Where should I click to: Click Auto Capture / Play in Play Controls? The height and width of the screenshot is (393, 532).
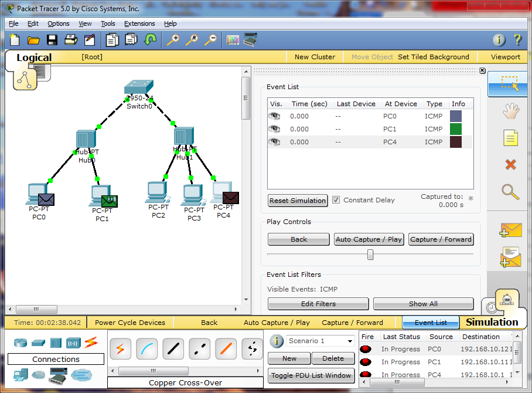pyautogui.click(x=369, y=239)
